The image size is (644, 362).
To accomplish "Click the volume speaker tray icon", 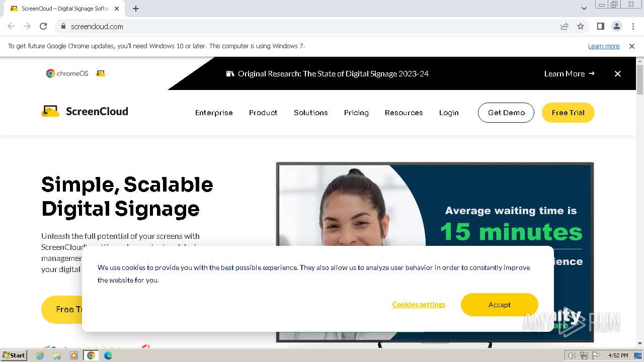I will [572, 355].
